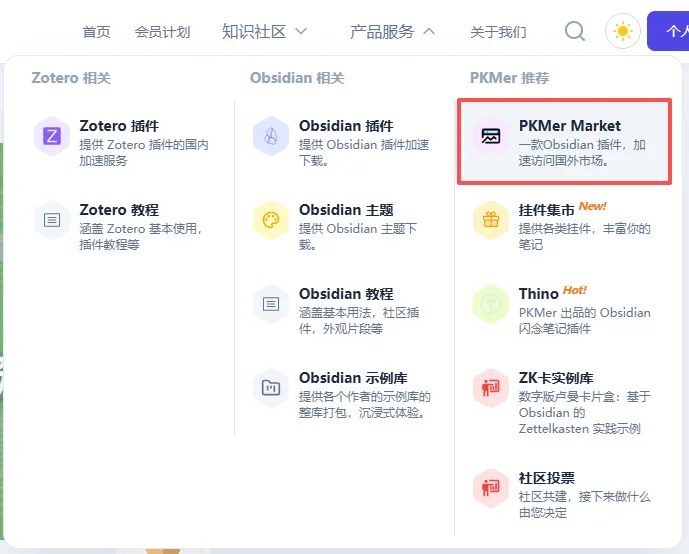Click the 社区投票 presenter icon

[x=491, y=488]
